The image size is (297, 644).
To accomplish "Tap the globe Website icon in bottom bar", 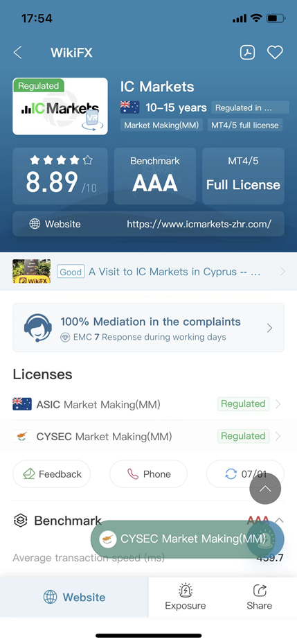I will point(50,597).
